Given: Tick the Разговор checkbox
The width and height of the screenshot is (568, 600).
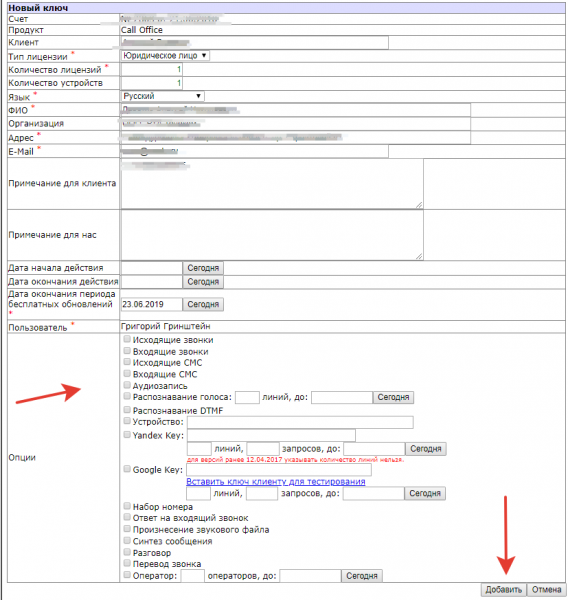Looking at the screenshot, I should (x=127, y=552).
